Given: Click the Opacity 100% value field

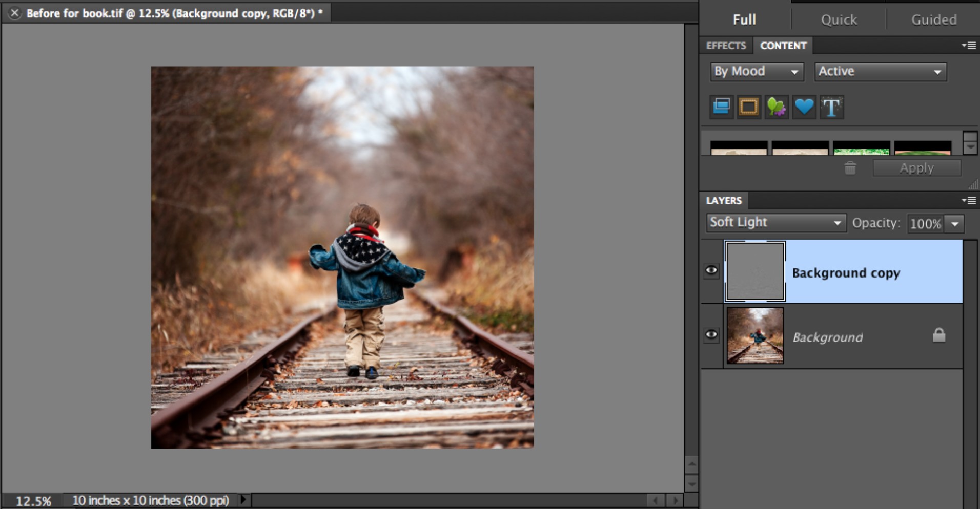Looking at the screenshot, I should click(925, 224).
